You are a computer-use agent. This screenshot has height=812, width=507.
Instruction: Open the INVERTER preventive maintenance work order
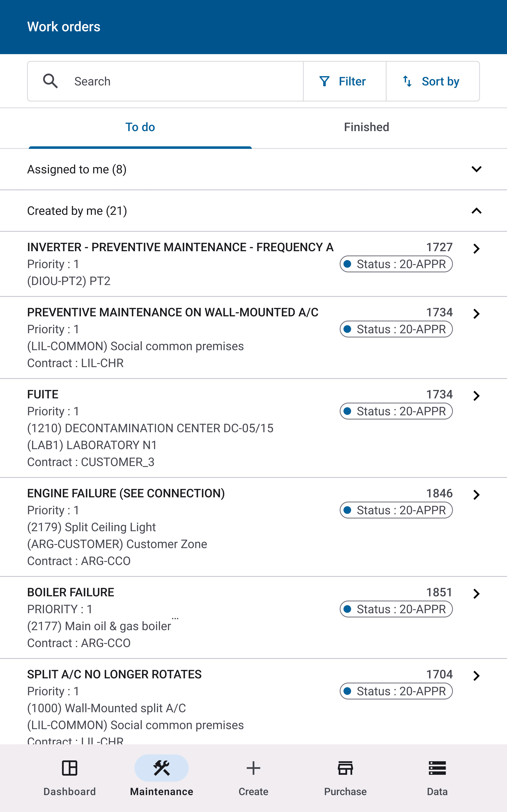pyautogui.click(x=180, y=247)
